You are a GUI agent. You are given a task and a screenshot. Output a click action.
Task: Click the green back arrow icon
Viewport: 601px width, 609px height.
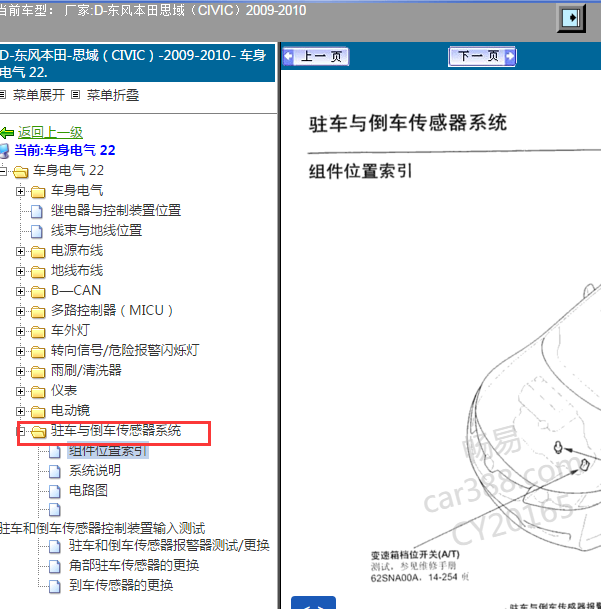[x=7, y=133]
